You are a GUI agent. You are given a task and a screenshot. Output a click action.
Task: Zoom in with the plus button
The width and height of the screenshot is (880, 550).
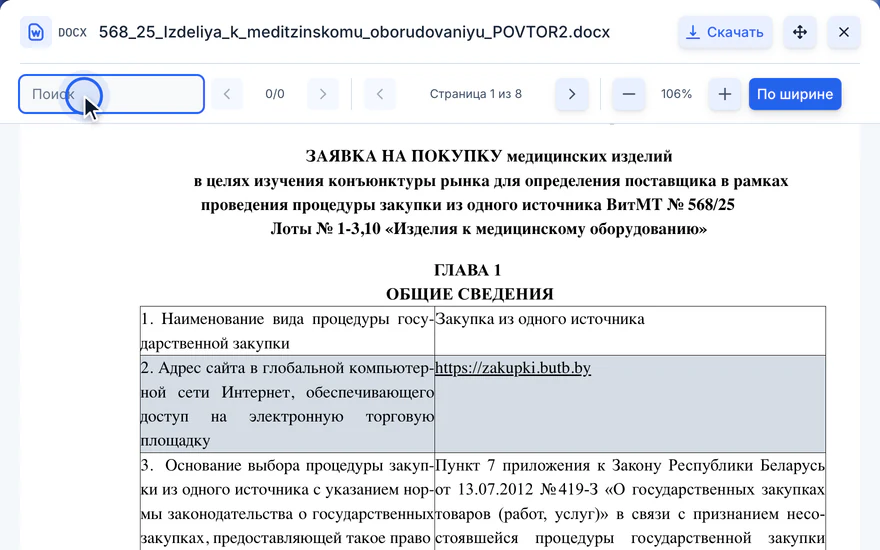(725, 94)
